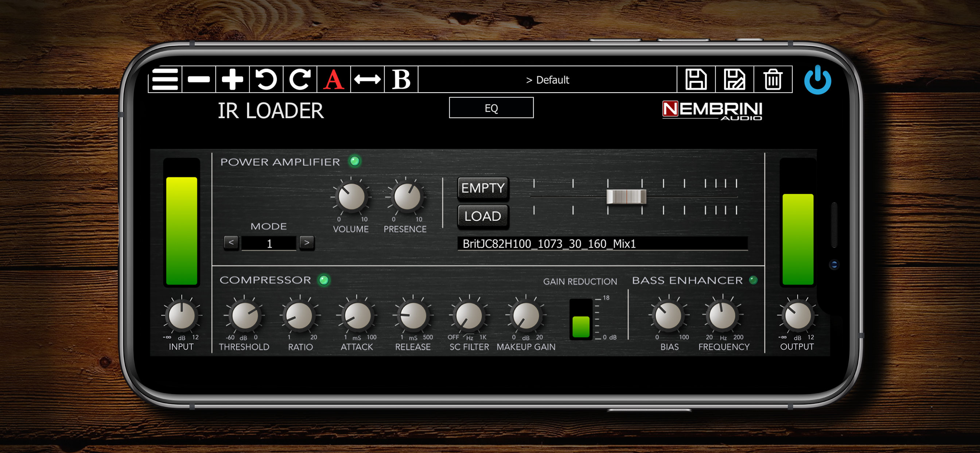Click the minus zoom-out icon
Image resolution: width=980 pixels, height=453 pixels.
click(x=199, y=79)
